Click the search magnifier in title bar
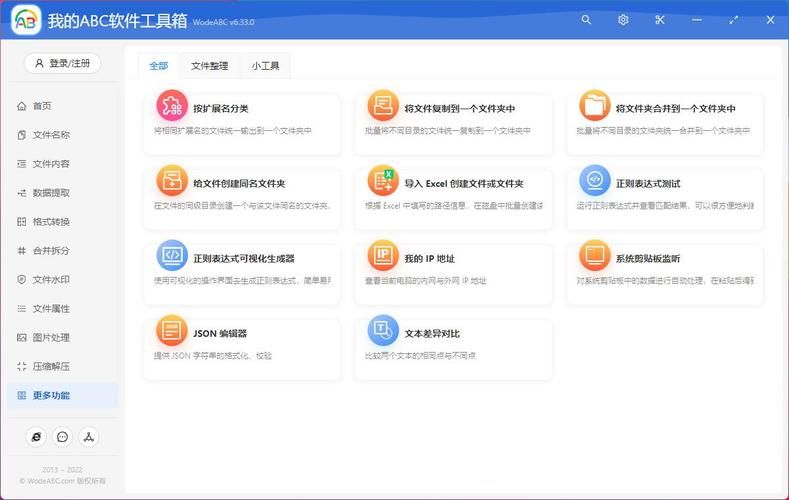789x500 pixels. [x=586, y=20]
